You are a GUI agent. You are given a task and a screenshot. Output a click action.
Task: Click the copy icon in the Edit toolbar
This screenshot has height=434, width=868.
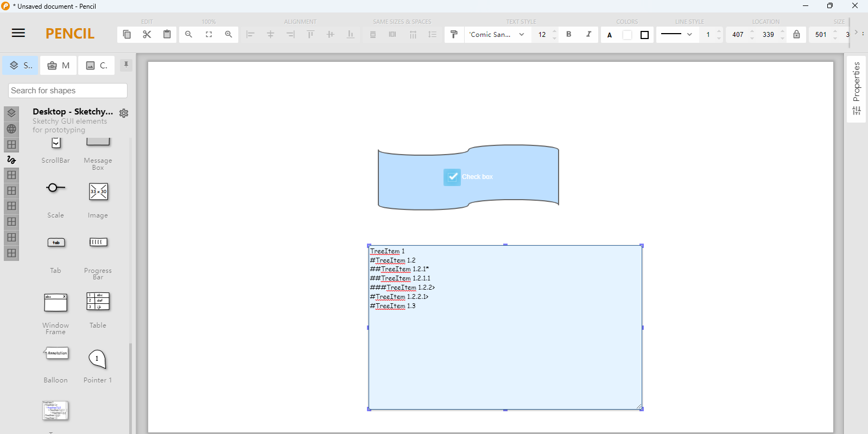coord(127,34)
